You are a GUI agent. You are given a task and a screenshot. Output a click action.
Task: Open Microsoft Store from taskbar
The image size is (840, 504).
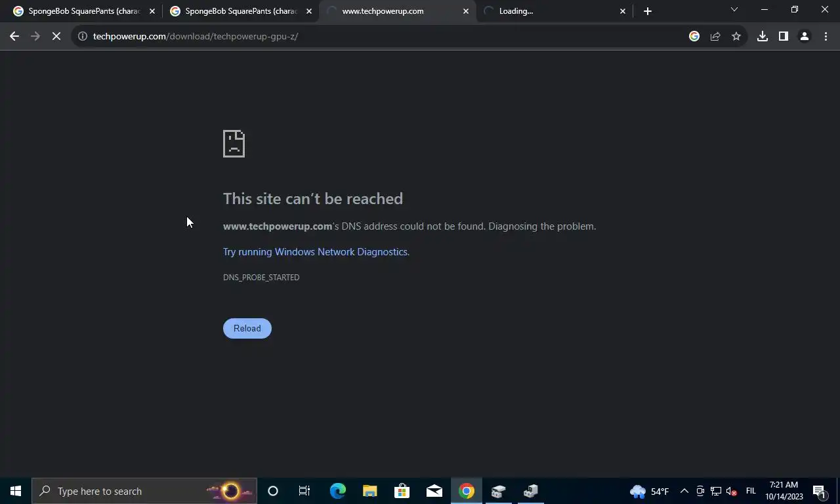click(402, 491)
